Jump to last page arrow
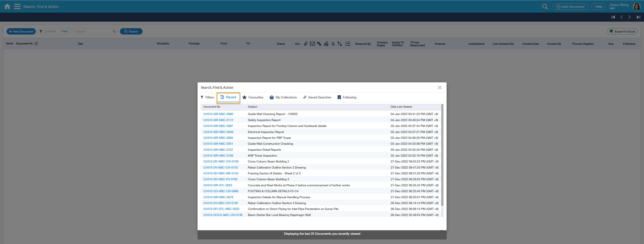This screenshot has height=244, width=644. [x=638, y=17]
